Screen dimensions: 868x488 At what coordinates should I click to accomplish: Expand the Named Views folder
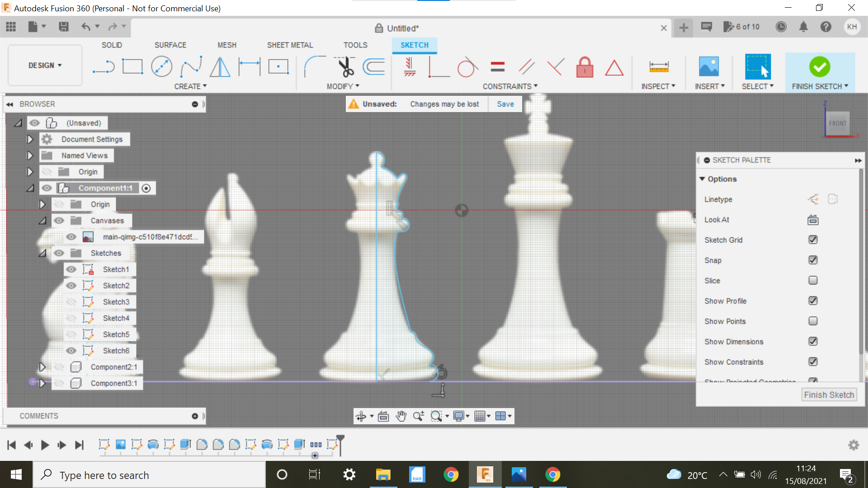click(29, 155)
